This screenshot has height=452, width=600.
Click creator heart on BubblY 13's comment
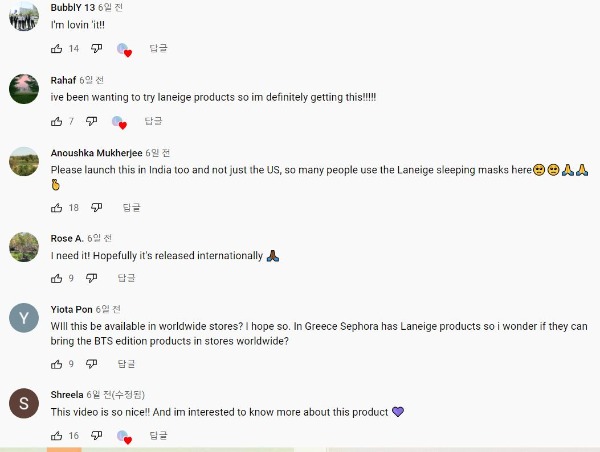click(x=123, y=49)
